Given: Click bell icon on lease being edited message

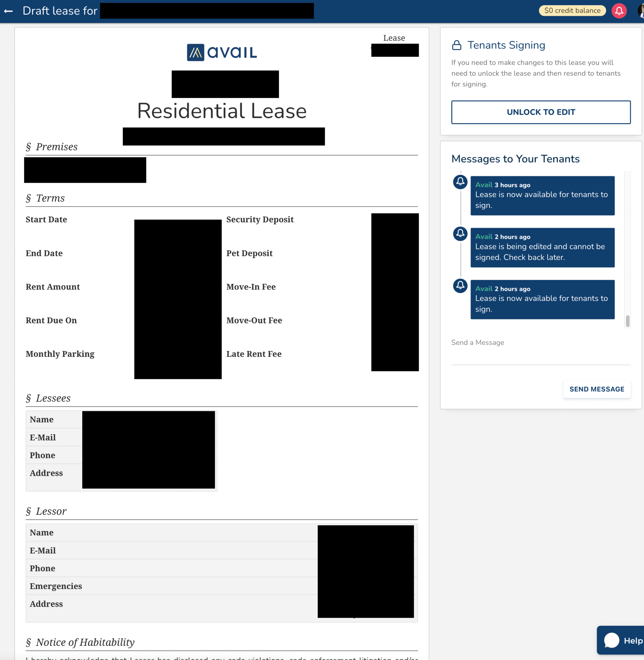Looking at the screenshot, I should pyautogui.click(x=460, y=233).
